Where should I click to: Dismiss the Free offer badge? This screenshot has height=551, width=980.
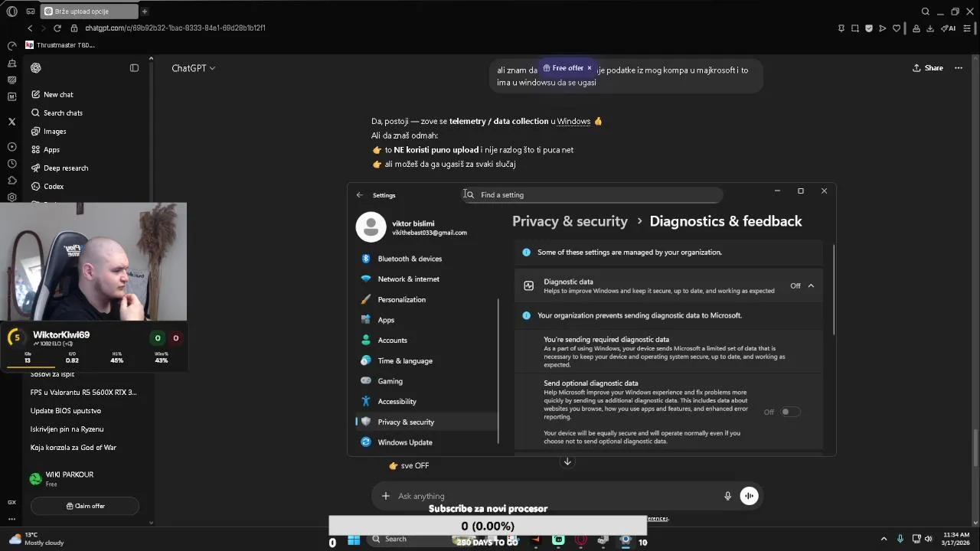(589, 68)
